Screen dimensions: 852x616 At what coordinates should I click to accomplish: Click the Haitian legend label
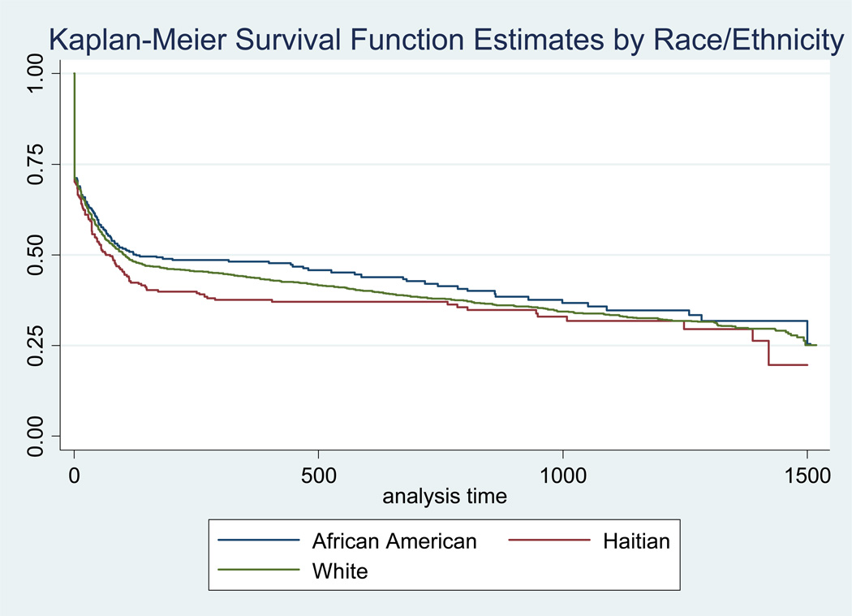point(636,541)
